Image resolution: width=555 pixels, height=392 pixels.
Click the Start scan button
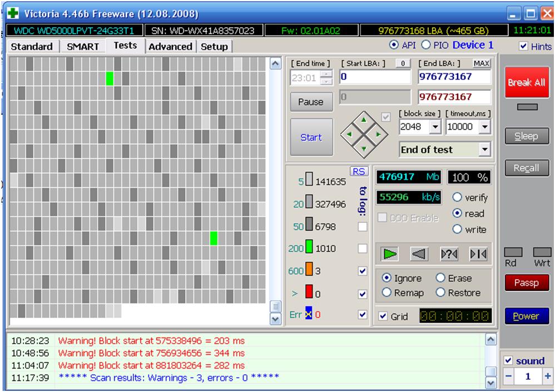click(x=311, y=137)
